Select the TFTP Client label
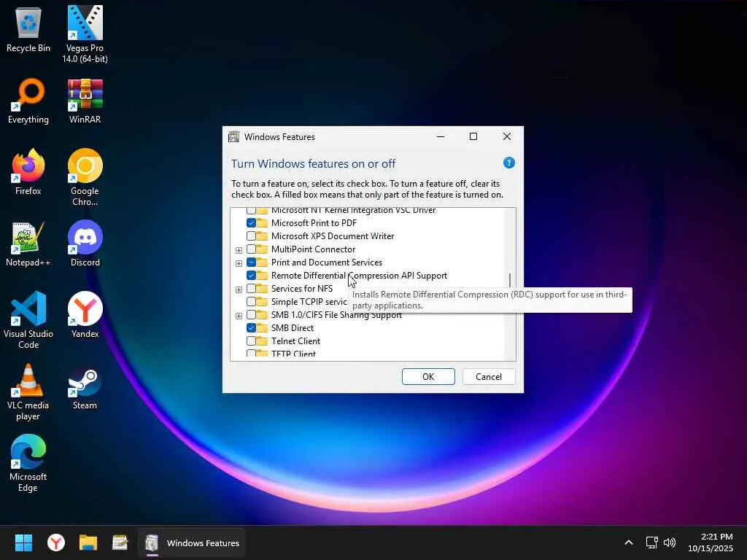Image resolution: width=747 pixels, height=560 pixels. point(293,354)
